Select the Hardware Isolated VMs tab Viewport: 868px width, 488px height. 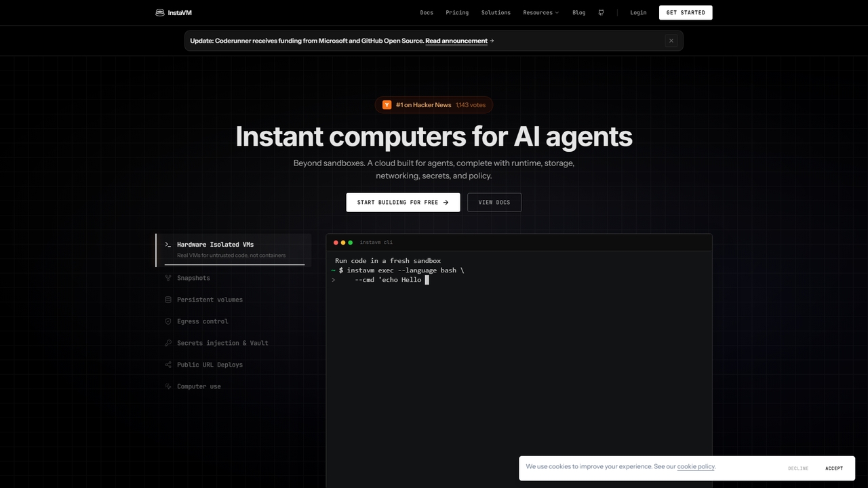point(233,250)
